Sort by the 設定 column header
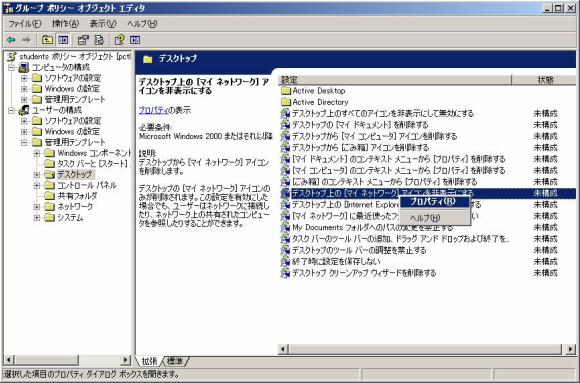 coord(395,80)
